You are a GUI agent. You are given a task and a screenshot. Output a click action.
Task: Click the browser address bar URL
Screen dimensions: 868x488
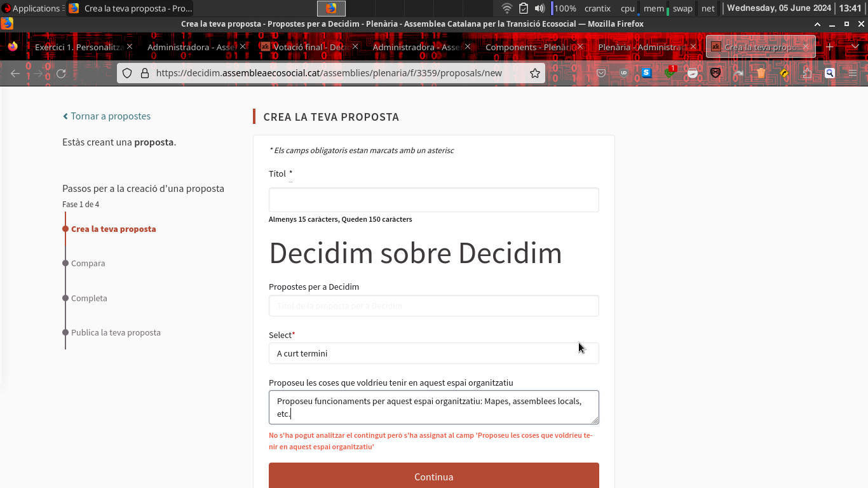[x=329, y=73]
